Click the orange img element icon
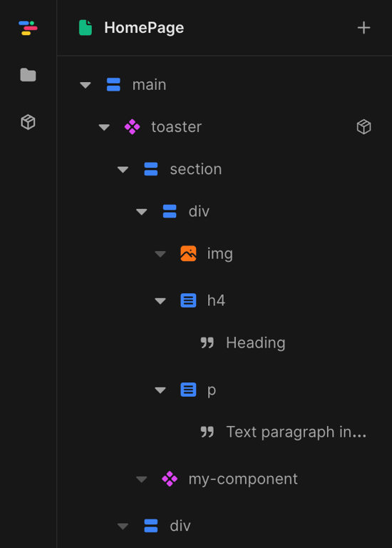The width and height of the screenshot is (392, 548). [x=188, y=254]
